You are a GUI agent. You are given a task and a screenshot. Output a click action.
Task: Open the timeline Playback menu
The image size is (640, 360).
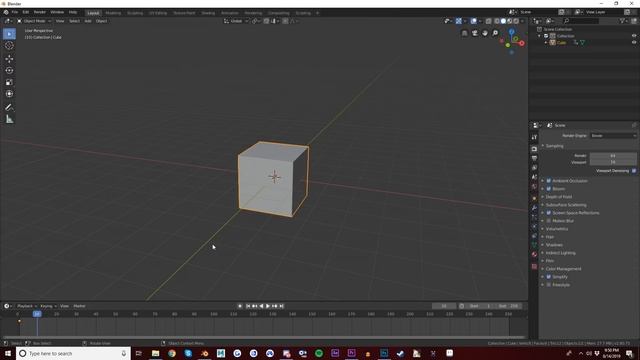coord(26,306)
